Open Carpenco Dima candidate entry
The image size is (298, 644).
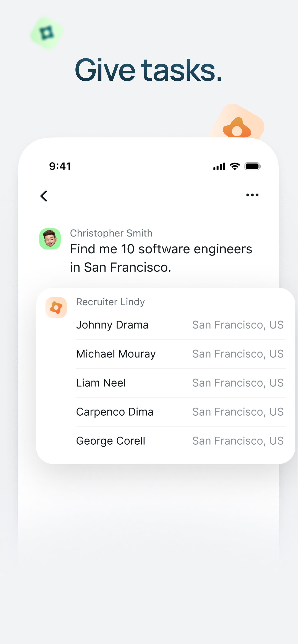click(181, 412)
